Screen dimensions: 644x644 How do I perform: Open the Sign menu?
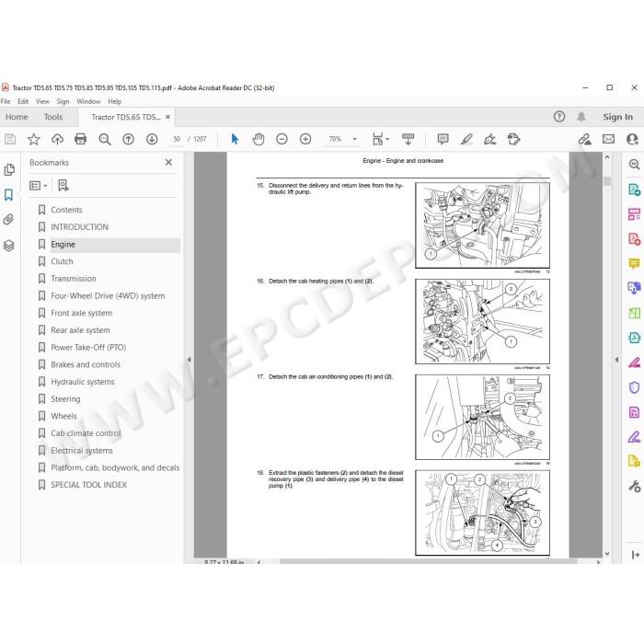pyautogui.click(x=63, y=101)
